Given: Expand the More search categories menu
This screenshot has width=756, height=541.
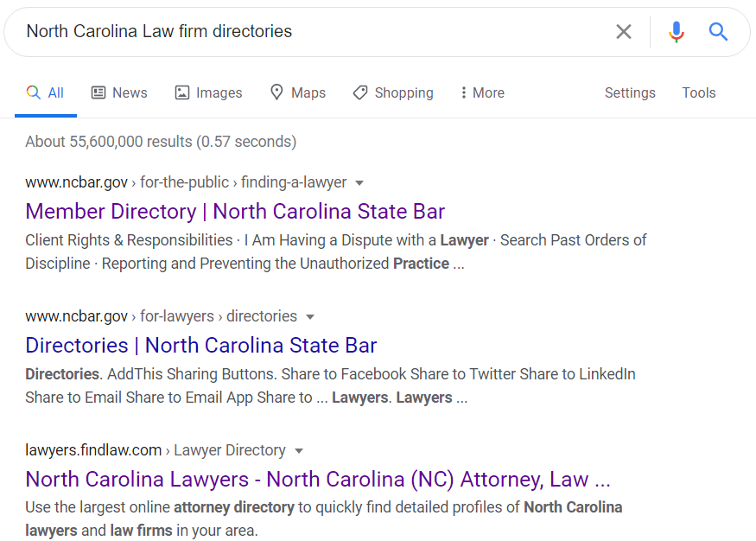Looking at the screenshot, I should pyautogui.click(x=482, y=92).
